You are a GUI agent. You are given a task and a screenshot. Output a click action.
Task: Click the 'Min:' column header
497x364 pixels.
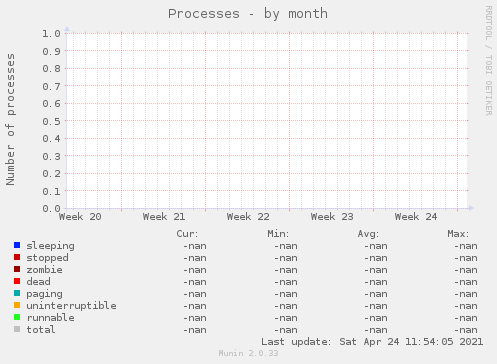[x=278, y=234]
